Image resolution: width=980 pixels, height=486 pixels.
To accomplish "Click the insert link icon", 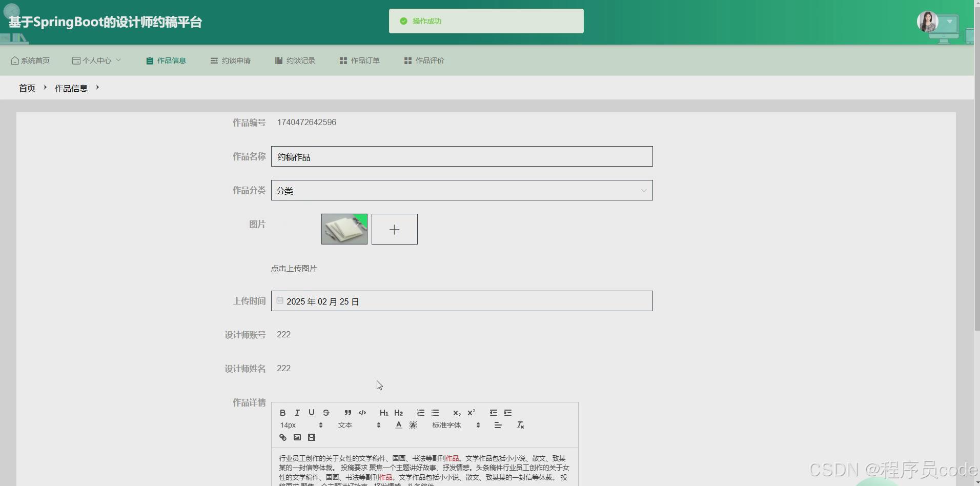I will click(x=282, y=437).
